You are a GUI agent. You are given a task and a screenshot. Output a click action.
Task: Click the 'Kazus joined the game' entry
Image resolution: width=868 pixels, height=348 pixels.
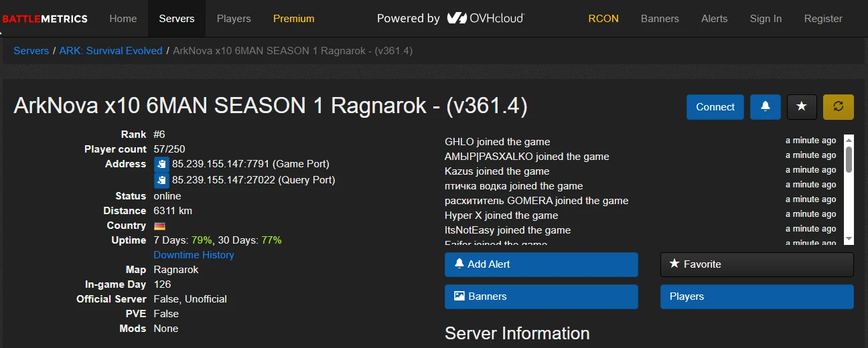coord(497,171)
